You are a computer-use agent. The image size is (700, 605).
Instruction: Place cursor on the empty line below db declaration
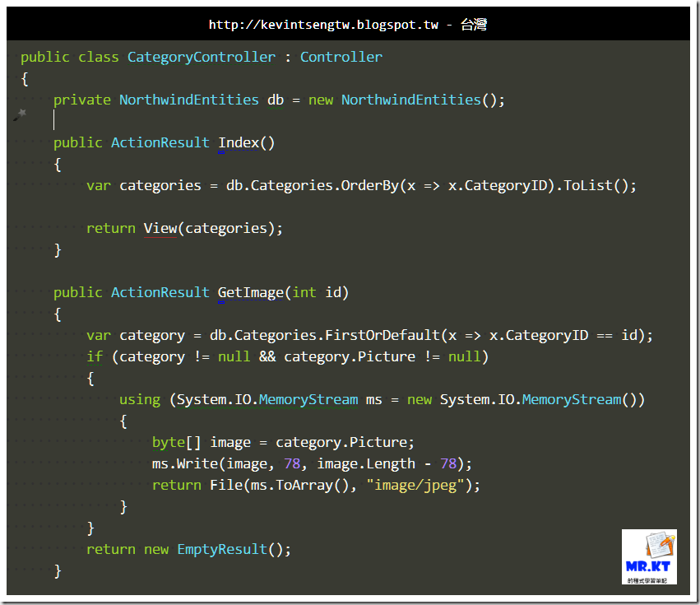tap(54, 120)
